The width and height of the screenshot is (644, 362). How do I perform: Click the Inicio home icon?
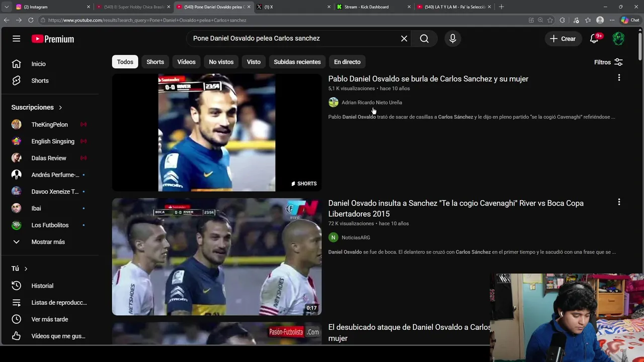pyautogui.click(x=17, y=64)
